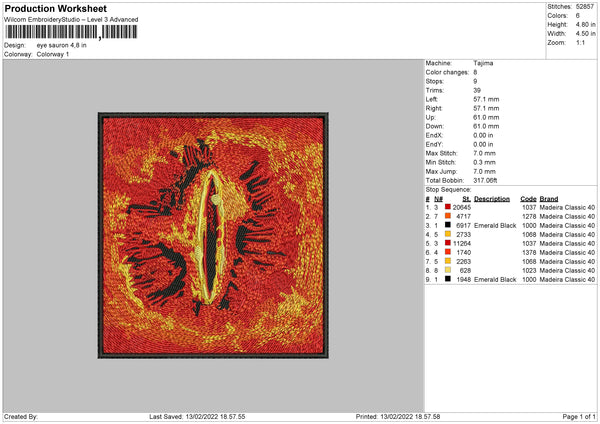Click the Width value '4.50 in'

point(585,34)
